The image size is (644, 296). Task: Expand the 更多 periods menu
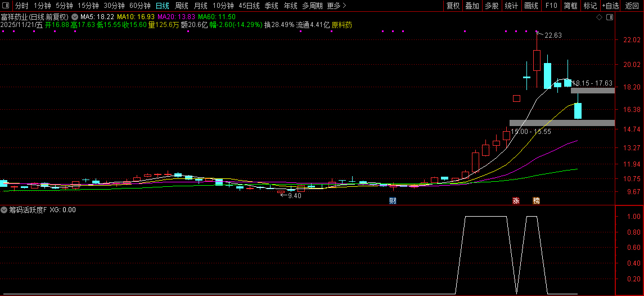[336, 6]
